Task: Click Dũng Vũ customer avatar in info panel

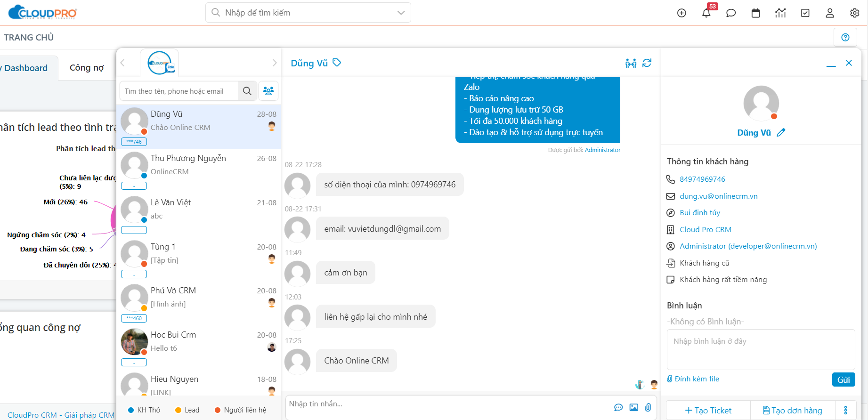Action: point(761,103)
